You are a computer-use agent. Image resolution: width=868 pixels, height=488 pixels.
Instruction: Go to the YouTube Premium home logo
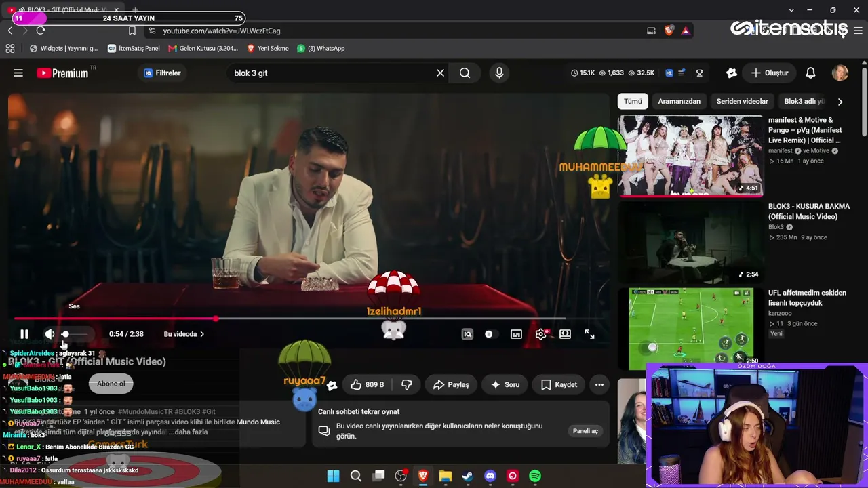[x=62, y=73]
